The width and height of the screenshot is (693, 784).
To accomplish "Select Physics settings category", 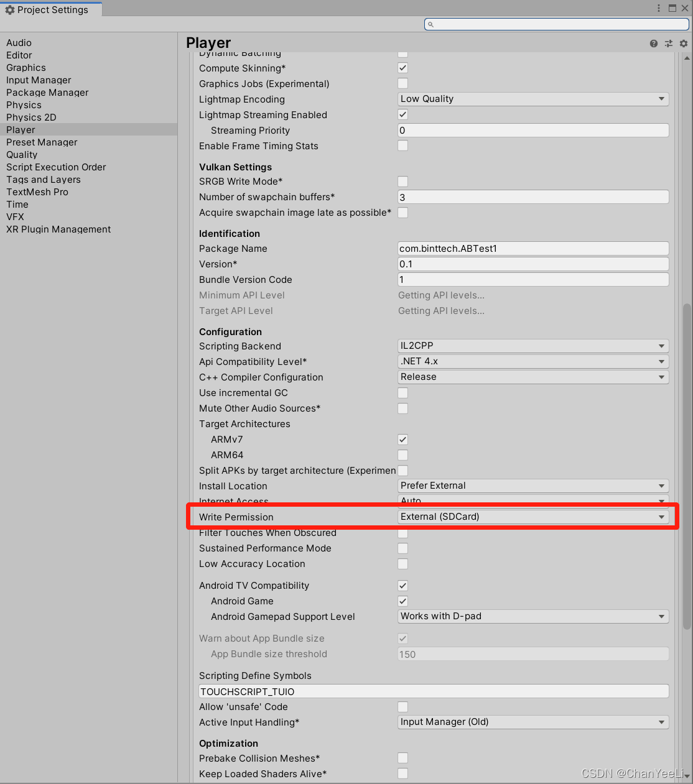I will pyautogui.click(x=88, y=105).
